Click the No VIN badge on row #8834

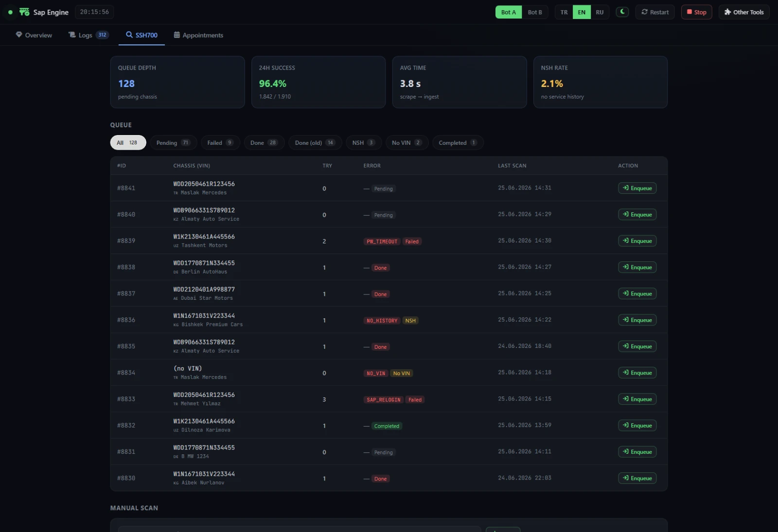tap(401, 373)
